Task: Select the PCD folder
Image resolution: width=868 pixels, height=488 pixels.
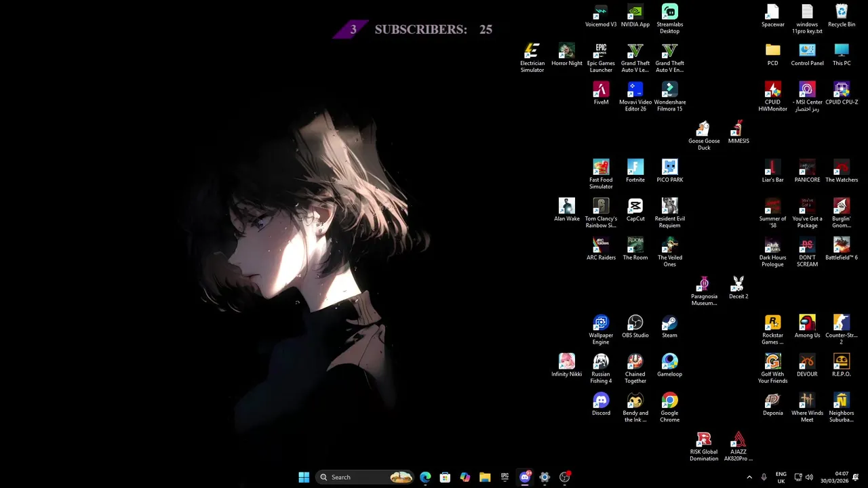Action: (772, 55)
